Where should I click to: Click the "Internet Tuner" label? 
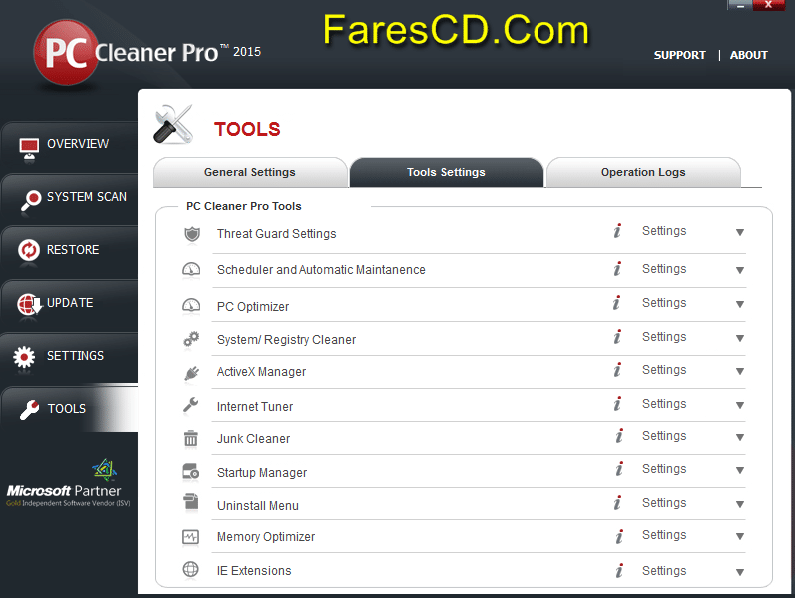(x=255, y=407)
